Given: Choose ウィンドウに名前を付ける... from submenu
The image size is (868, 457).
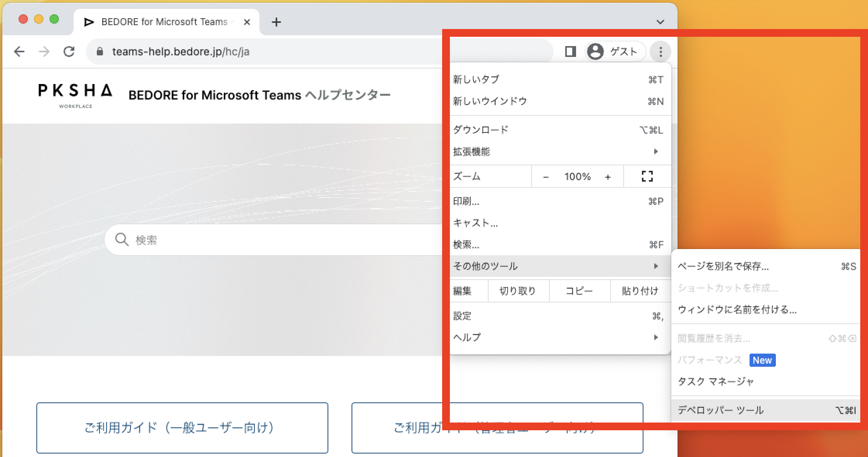Looking at the screenshot, I should click(766, 310).
